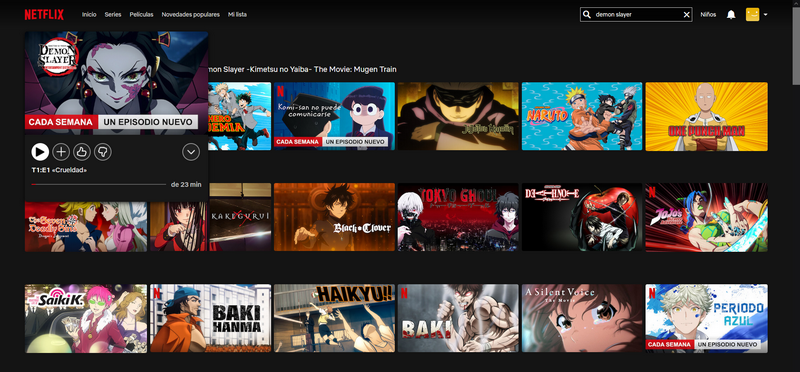Expand more info chevron on Demon Slayer card
The width and height of the screenshot is (800, 372).
(191, 152)
